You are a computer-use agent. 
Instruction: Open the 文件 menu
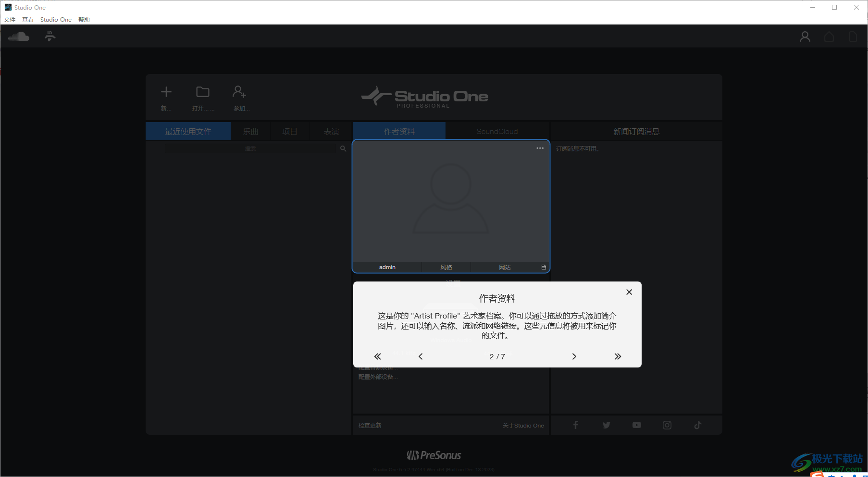click(x=10, y=19)
